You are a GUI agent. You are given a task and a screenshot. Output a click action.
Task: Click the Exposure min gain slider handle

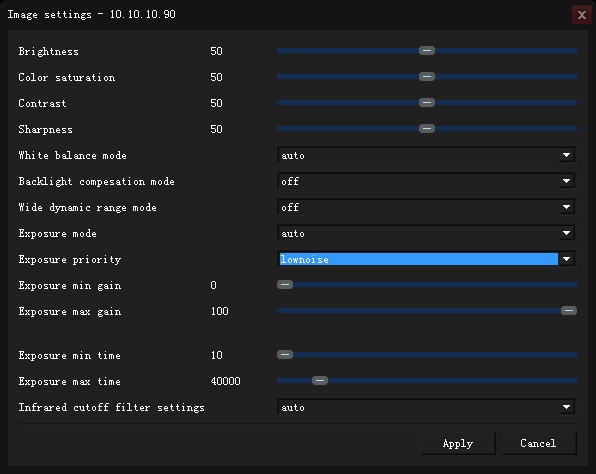[285, 285]
